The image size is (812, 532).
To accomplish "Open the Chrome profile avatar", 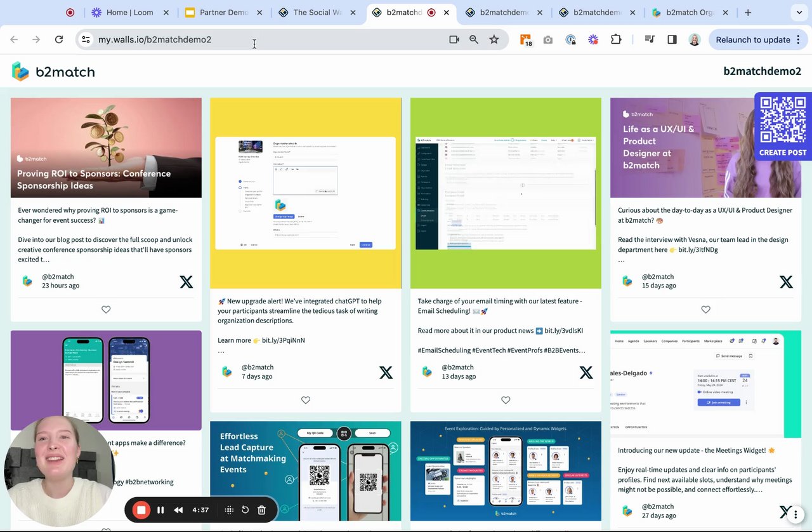I will tap(695, 39).
